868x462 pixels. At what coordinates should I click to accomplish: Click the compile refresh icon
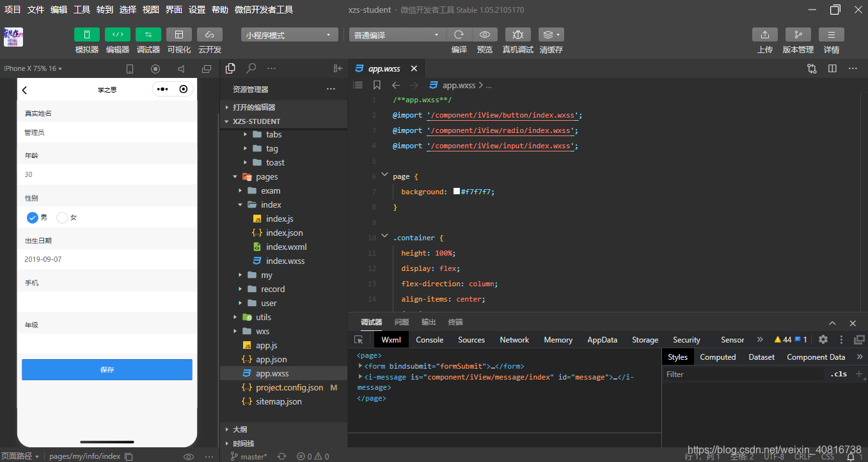point(459,35)
